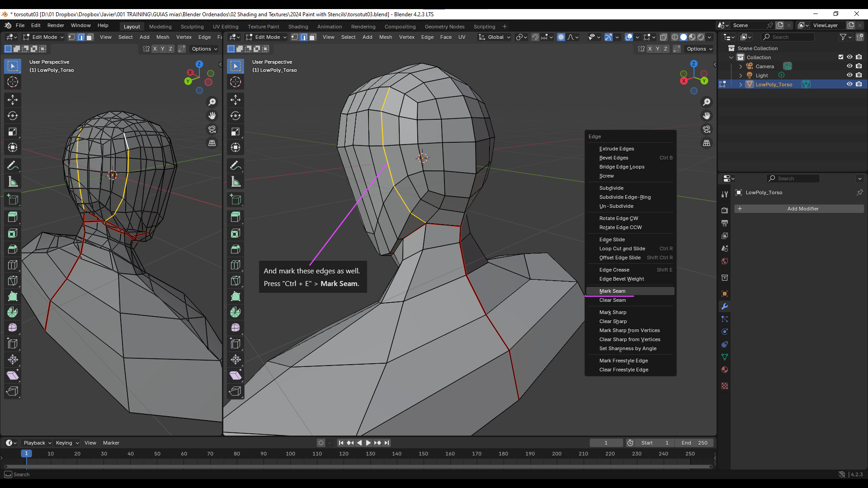This screenshot has height=488, width=868.
Task: Enable vertex select mode in right viewport header
Action: point(295,37)
